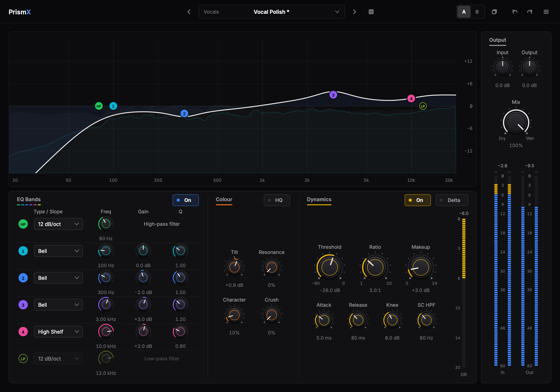Image resolution: width=560 pixels, height=392 pixels.
Task: Click Threshold -26.0 dB value
Action: pos(329,290)
